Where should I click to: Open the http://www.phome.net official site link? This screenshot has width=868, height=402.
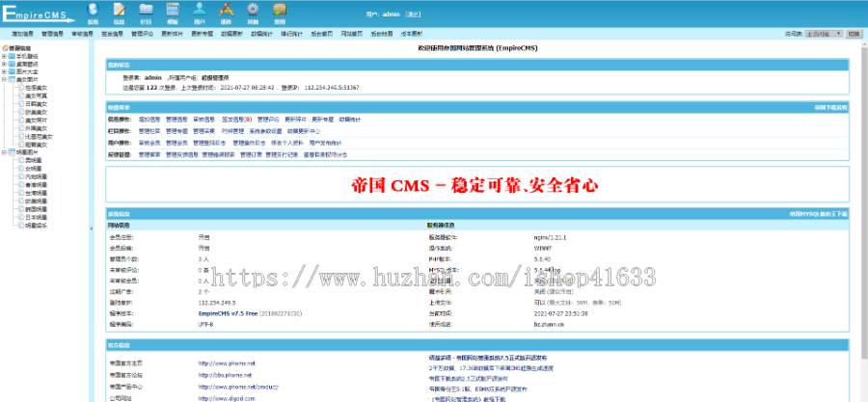(227, 363)
